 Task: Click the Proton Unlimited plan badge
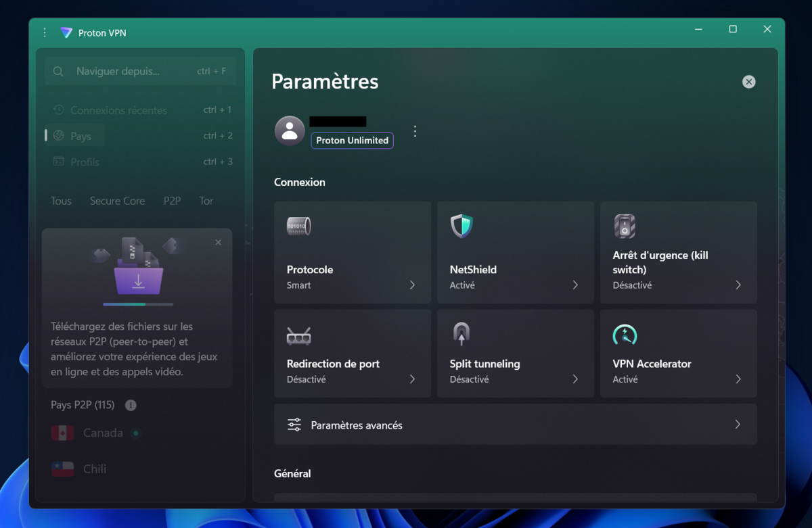352,141
